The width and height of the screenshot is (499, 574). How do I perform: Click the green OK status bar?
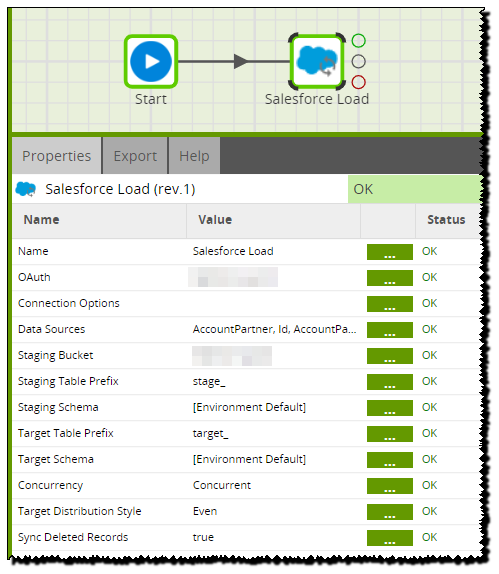point(415,189)
